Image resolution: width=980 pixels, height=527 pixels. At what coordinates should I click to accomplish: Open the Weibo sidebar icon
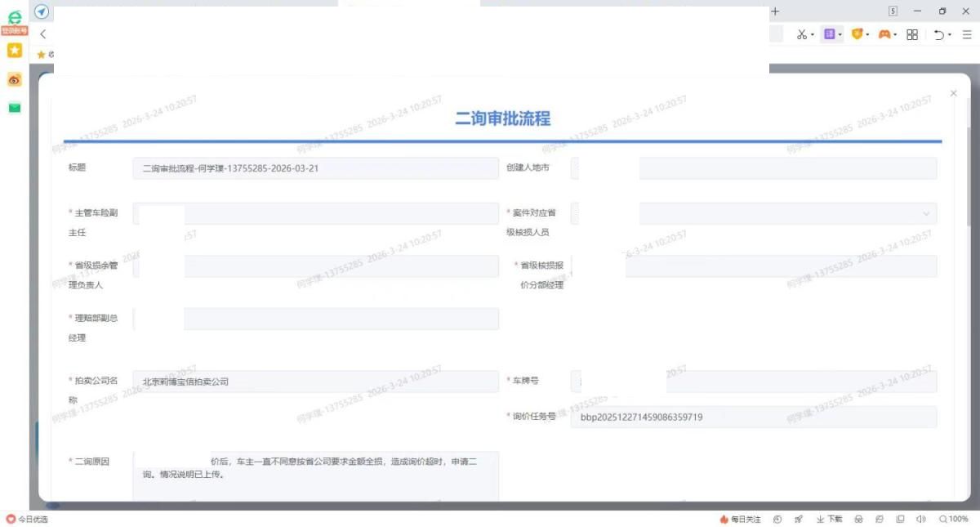tap(14, 79)
